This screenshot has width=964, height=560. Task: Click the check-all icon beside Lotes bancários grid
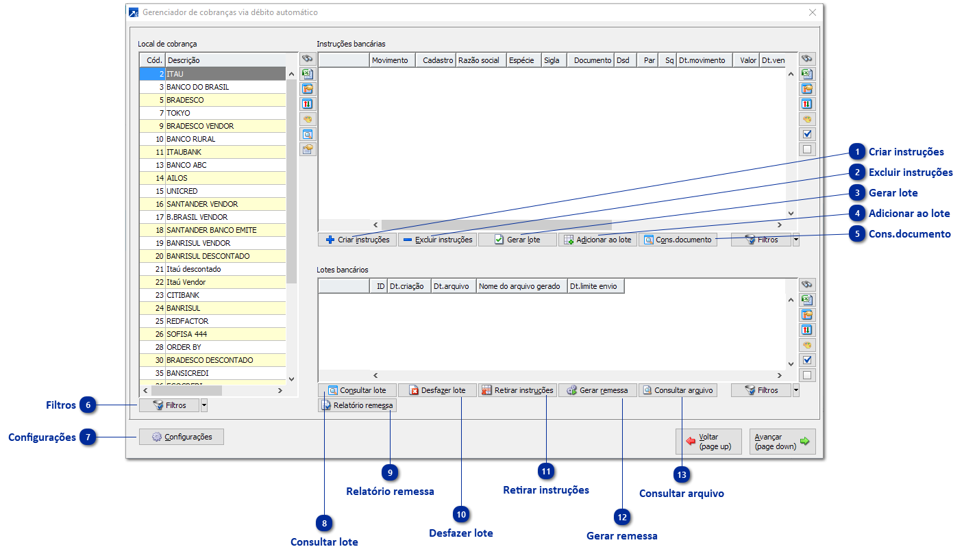pos(807,360)
